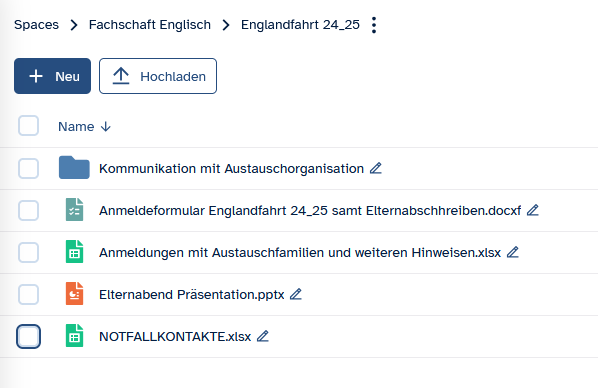Click the edit pencil next to Kommunikation mit Austauschorganisation

[376, 168]
